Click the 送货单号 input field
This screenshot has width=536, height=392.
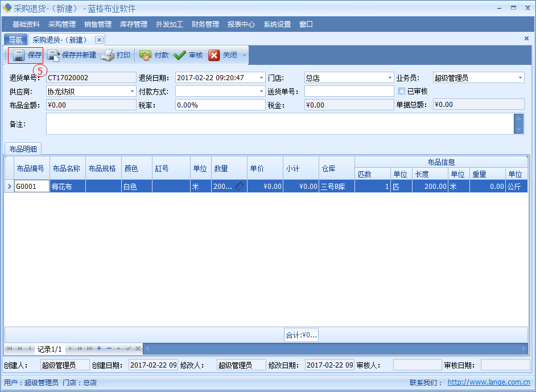point(349,91)
